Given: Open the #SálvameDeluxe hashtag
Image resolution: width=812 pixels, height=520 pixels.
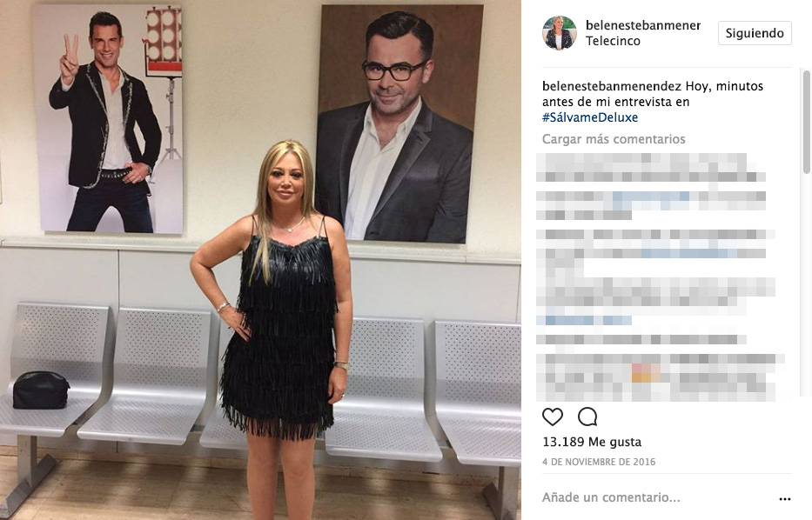Looking at the screenshot, I should tap(590, 117).
